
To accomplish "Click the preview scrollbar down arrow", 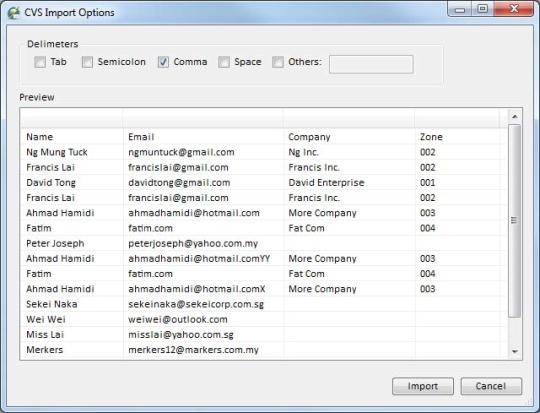I will [x=515, y=352].
